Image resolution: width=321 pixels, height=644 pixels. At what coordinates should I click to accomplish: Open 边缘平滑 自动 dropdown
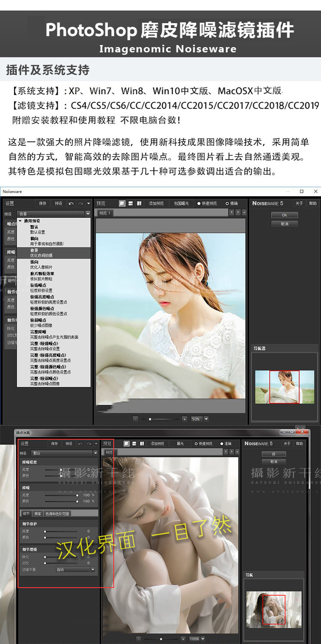click(75, 570)
